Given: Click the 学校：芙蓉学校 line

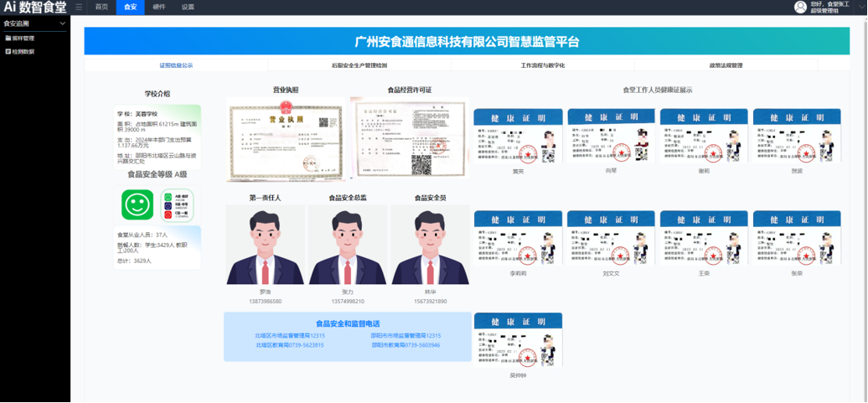Looking at the screenshot, I should (137, 113).
